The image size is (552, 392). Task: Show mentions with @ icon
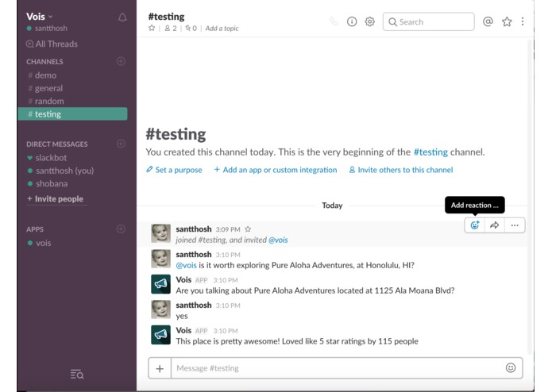coord(488,21)
